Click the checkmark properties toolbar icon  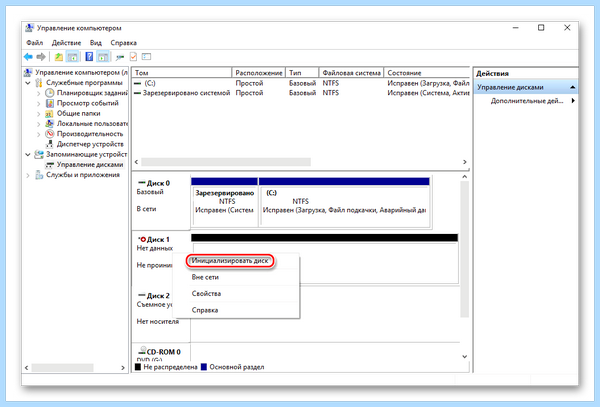pos(133,57)
